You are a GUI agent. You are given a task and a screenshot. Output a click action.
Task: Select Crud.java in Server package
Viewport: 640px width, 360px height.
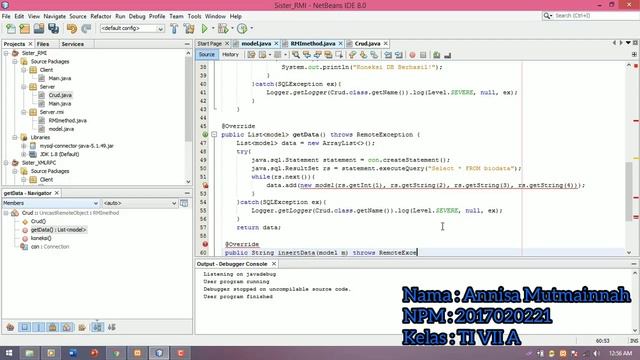(x=60, y=95)
